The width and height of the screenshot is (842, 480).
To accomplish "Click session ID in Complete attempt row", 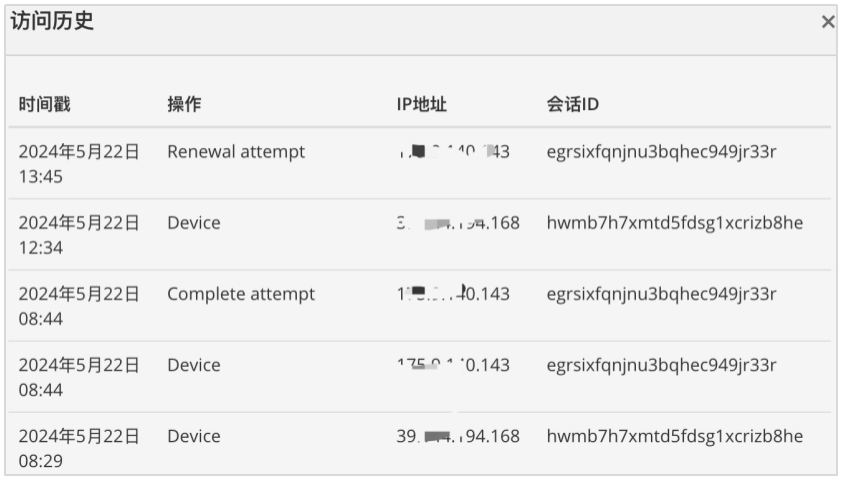I will point(661,294).
